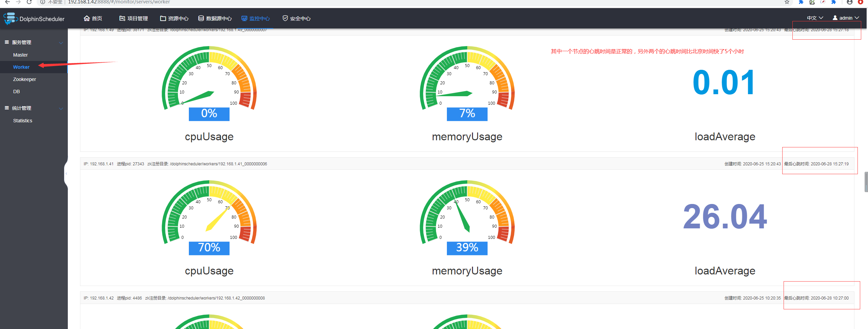Viewport: 868px width, 329px height.
Task: Bookmark the page with the star icon
Action: tap(787, 2)
